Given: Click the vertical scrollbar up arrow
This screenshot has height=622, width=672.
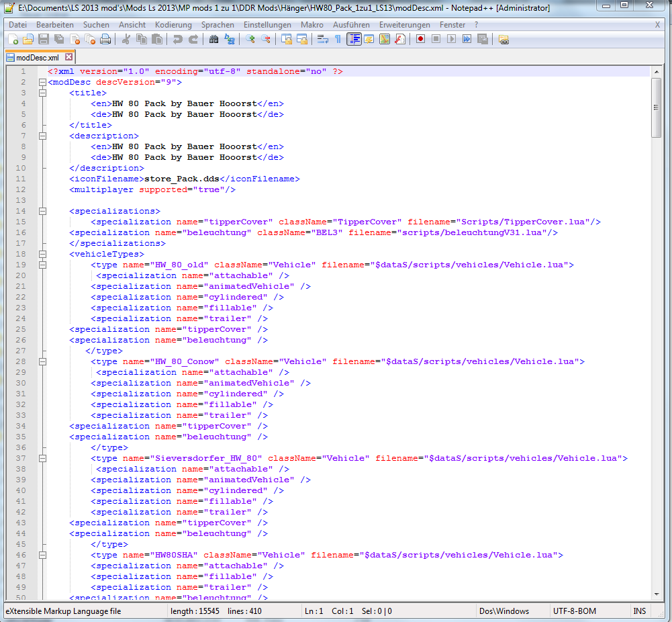Looking at the screenshot, I should point(657,72).
